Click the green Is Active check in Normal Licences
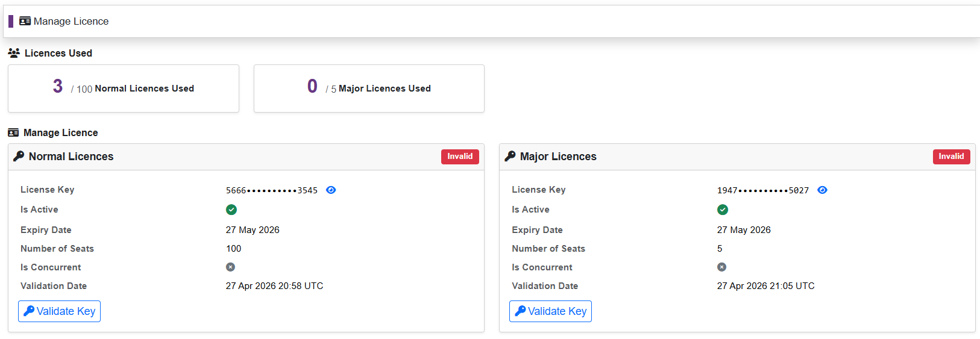 click(231, 210)
